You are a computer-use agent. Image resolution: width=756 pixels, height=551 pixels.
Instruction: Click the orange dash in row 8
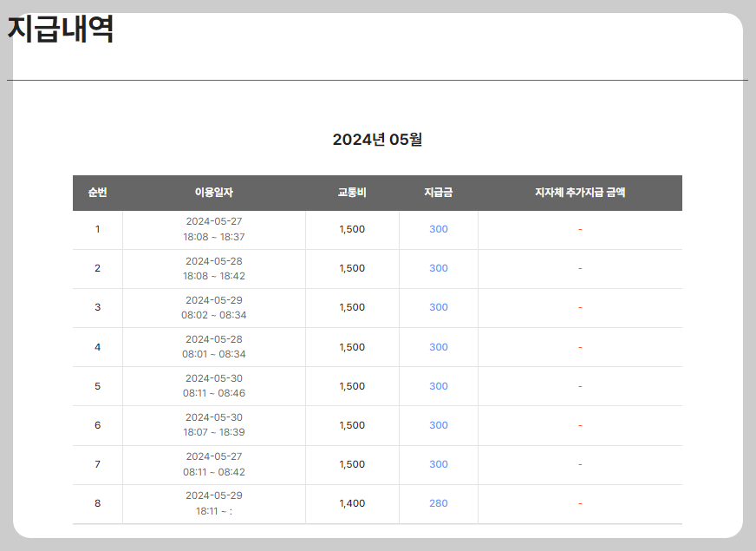coord(580,504)
